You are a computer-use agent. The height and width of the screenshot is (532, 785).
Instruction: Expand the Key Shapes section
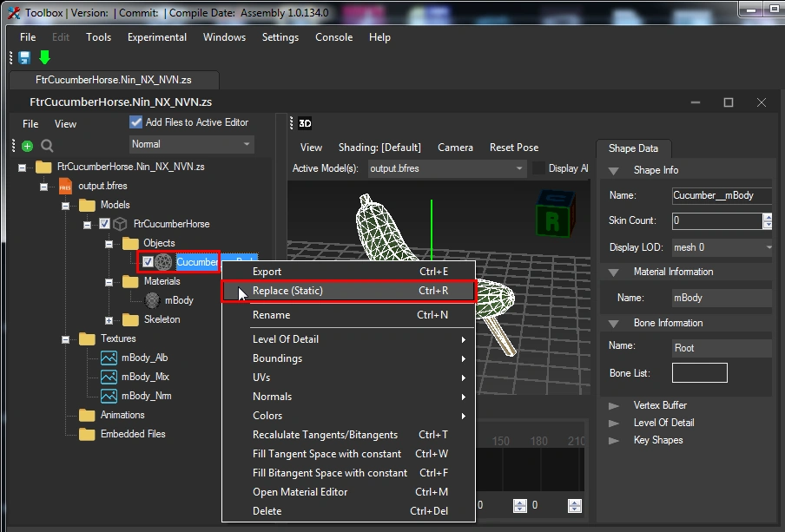pyautogui.click(x=613, y=441)
